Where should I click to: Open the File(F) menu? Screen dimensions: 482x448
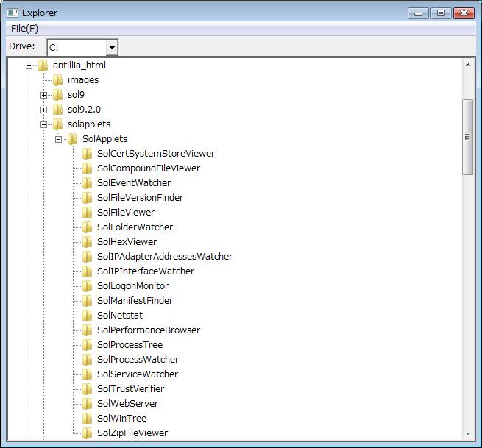coord(24,29)
